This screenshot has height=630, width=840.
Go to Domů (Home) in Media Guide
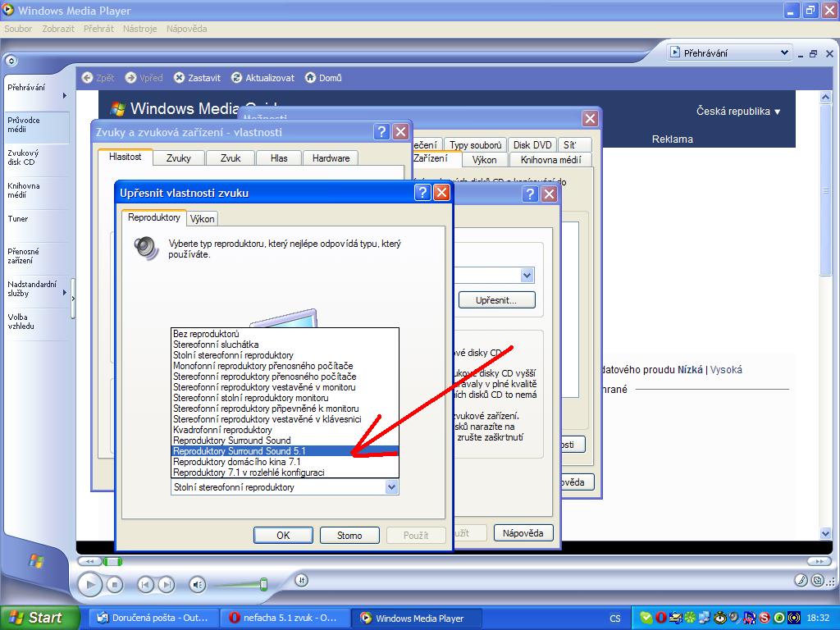pos(323,78)
